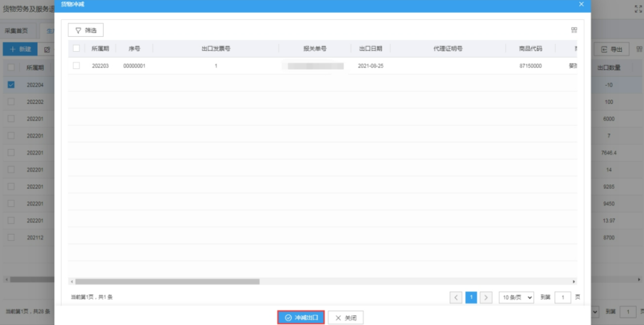This screenshot has height=325, width=644.
Task: Select the 采集首页 tab
Action: (17, 30)
